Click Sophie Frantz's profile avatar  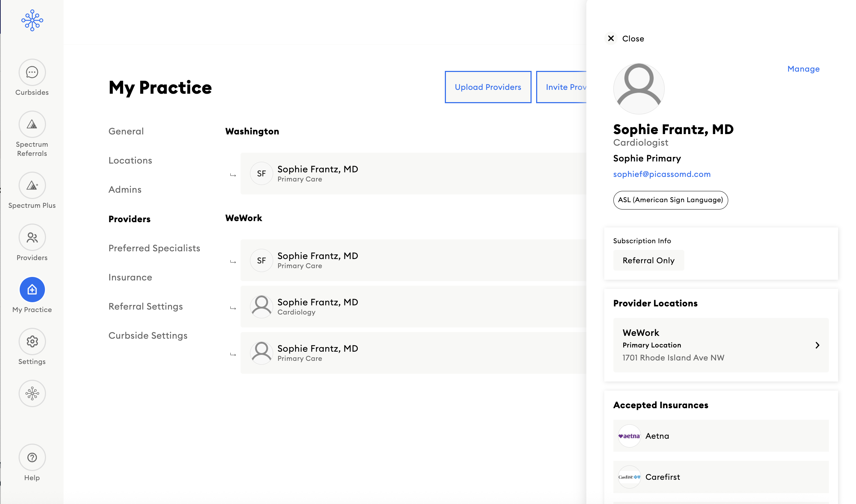(x=638, y=88)
